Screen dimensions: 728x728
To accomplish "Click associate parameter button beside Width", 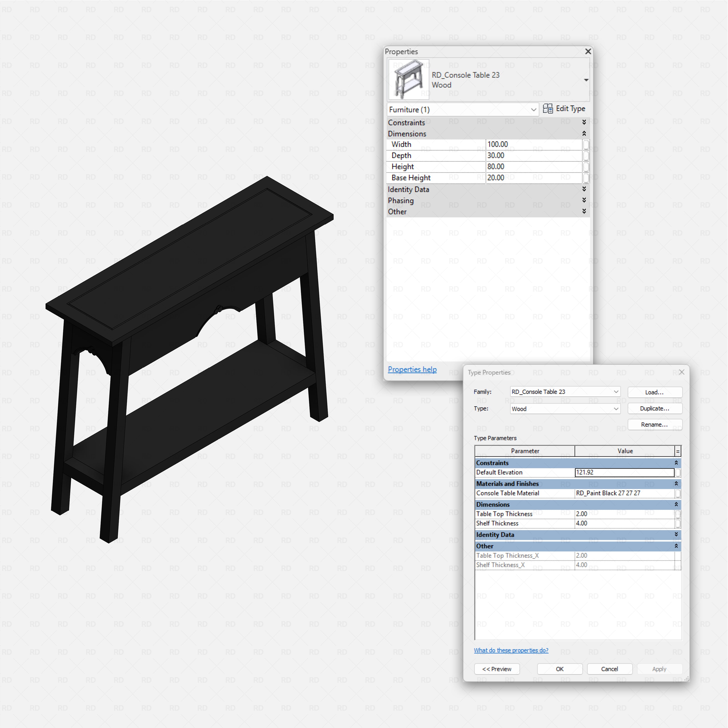I will [x=586, y=144].
